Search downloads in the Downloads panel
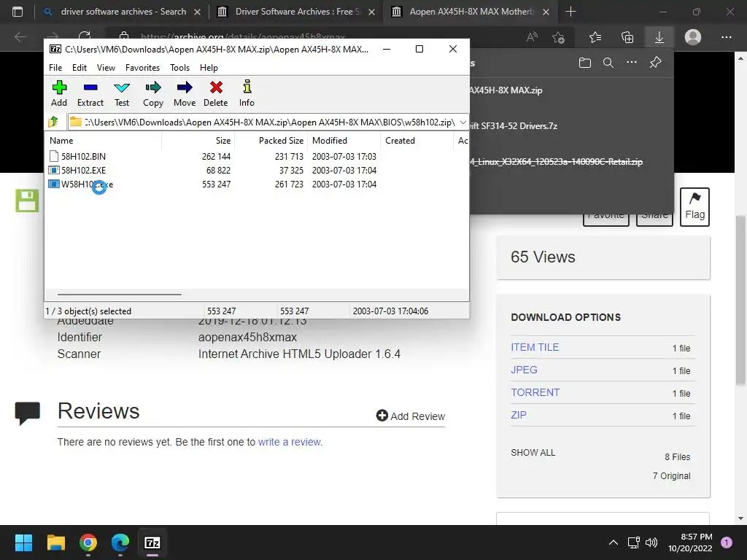 608,63
